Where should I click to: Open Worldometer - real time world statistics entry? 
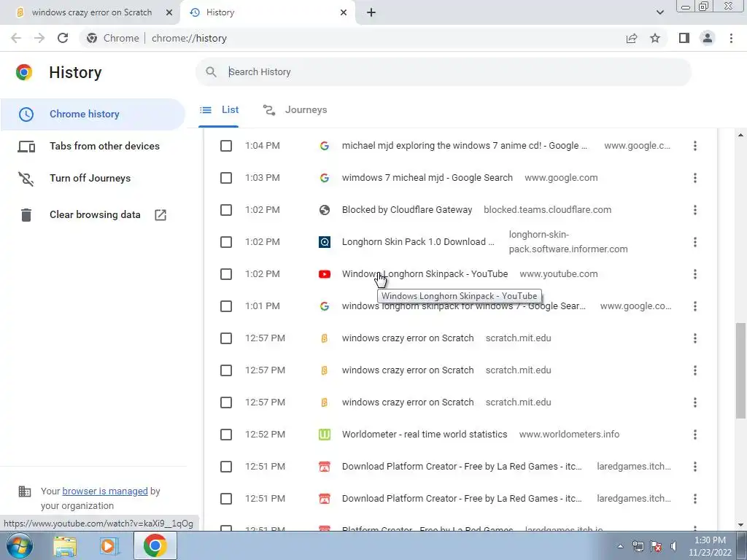pos(425,435)
